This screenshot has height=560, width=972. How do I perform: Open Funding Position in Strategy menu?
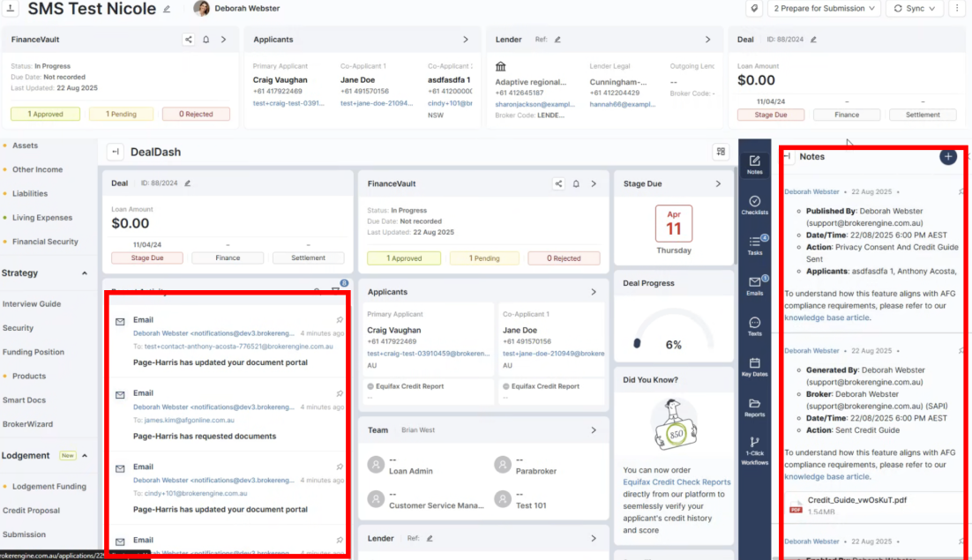point(34,353)
